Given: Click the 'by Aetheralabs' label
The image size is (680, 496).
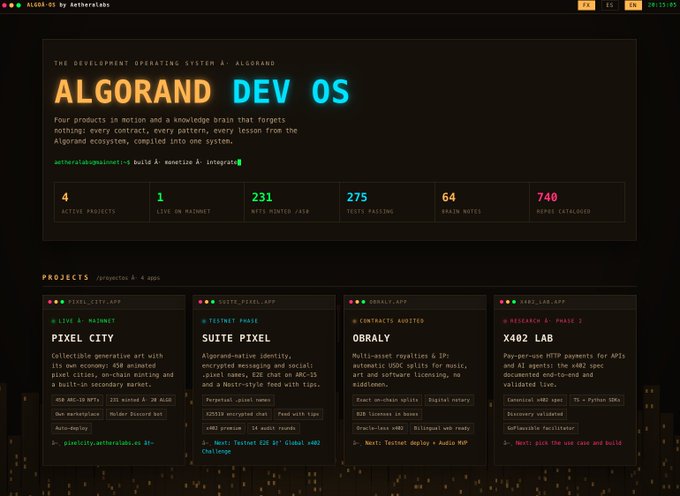Looking at the screenshot, I should coord(85,5).
